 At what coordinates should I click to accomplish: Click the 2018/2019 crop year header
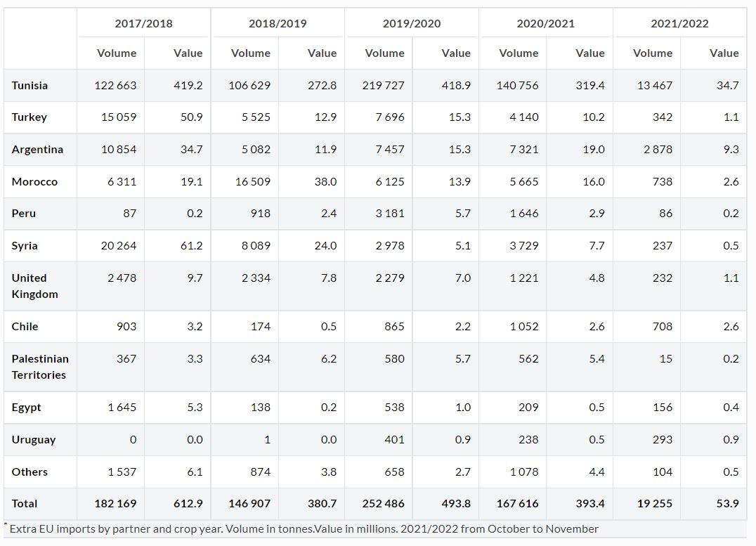[278, 23]
